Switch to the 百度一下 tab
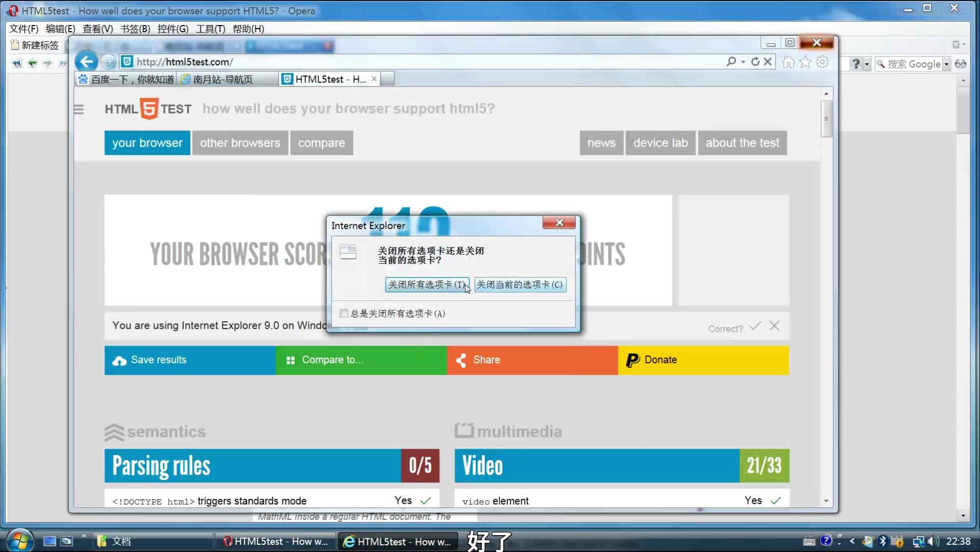Screen dimensions: 980x552 tap(126, 79)
